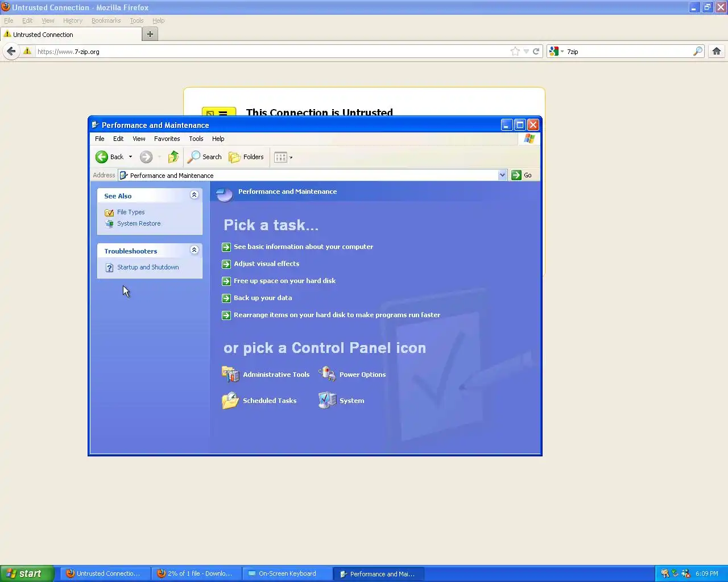Click System Restore icon
Image resolution: width=728 pixels, height=582 pixels.
click(109, 224)
